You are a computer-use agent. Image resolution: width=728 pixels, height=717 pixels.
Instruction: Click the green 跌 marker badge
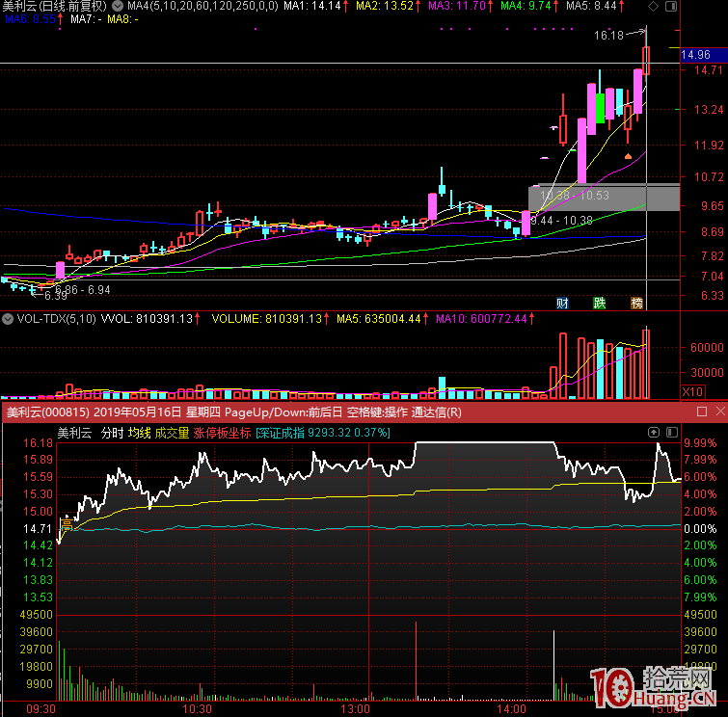tap(600, 304)
